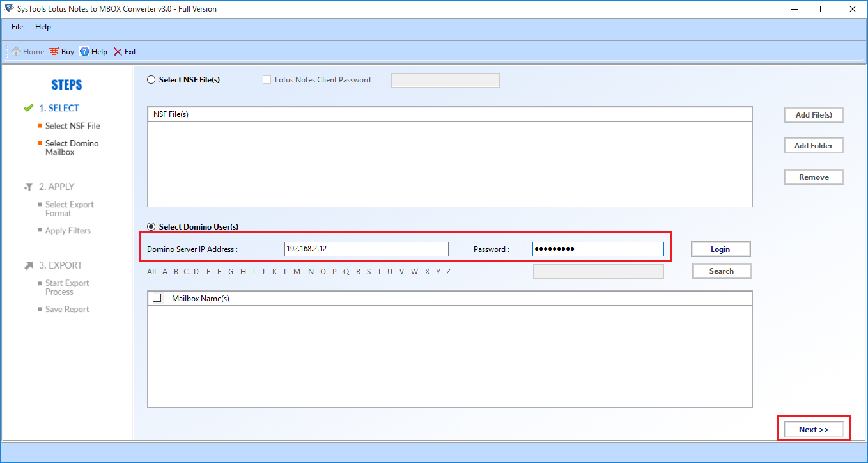Viewport: 868px width, 463px height.
Task: Open the Help menu
Action: (43, 27)
